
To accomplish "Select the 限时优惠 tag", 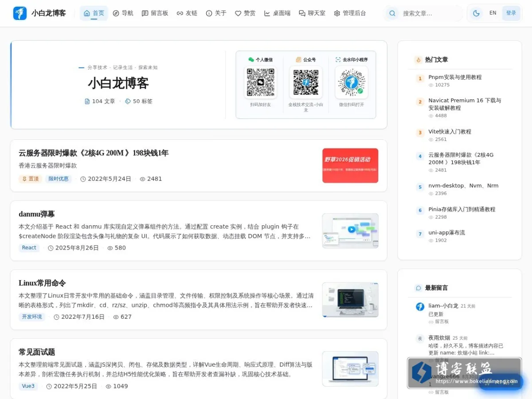I will click(58, 179).
